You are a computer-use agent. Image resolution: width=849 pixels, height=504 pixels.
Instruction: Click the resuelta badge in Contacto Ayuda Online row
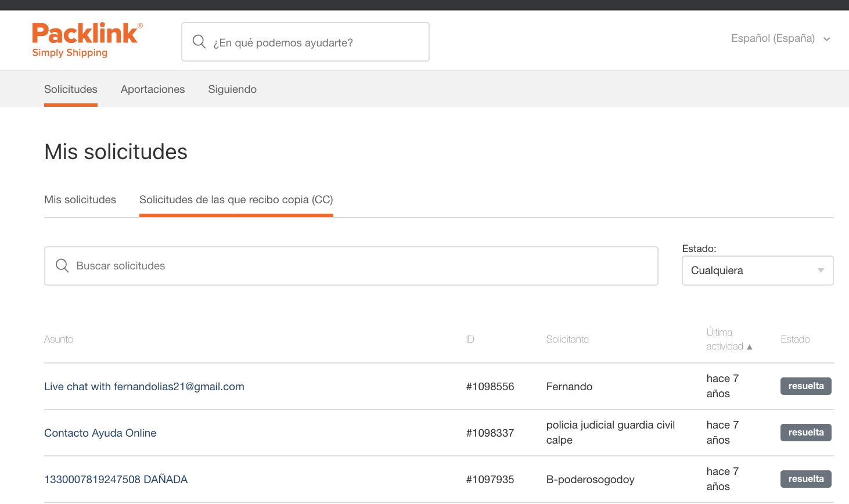point(806,433)
